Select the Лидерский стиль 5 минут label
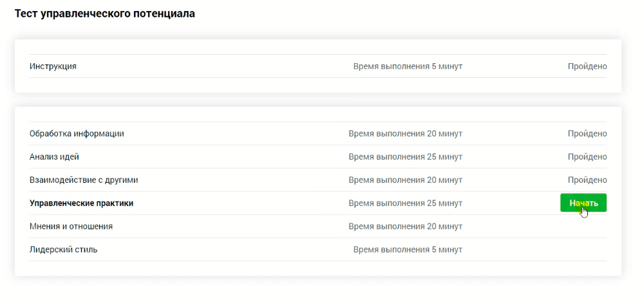The width and height of the screenshot is (644, 295). (407, 250)
